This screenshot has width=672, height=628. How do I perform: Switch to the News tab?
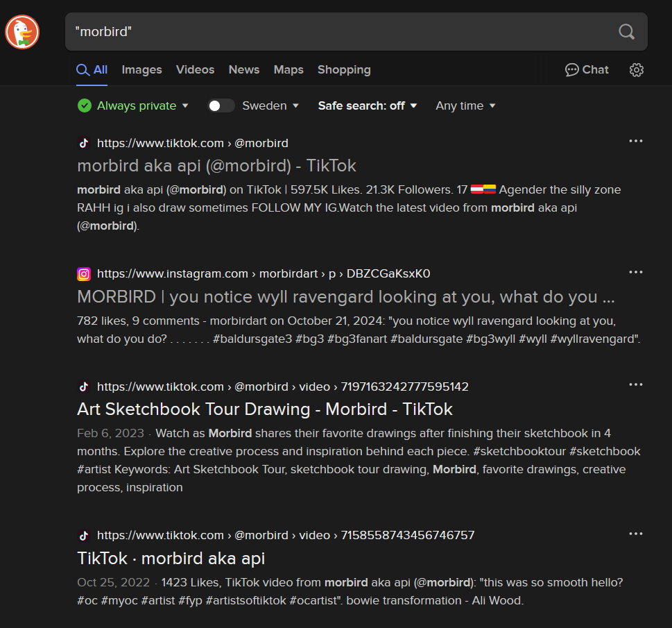coord(244,70)
